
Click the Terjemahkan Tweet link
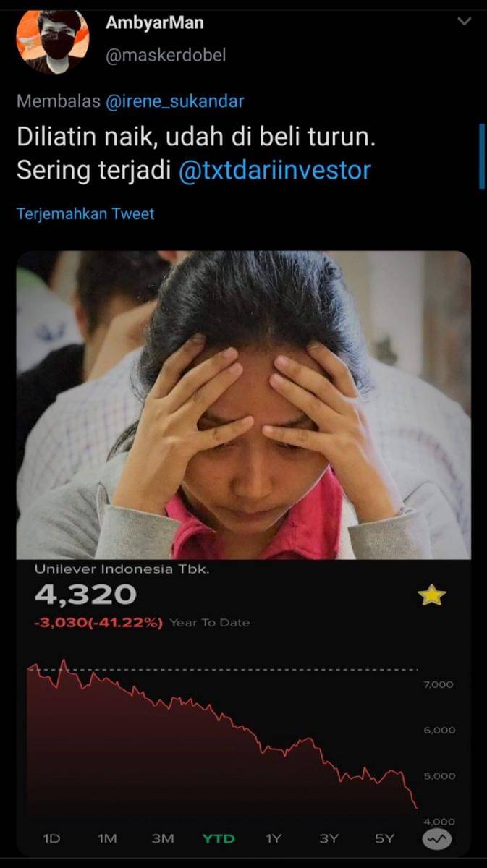pos(85,214)
